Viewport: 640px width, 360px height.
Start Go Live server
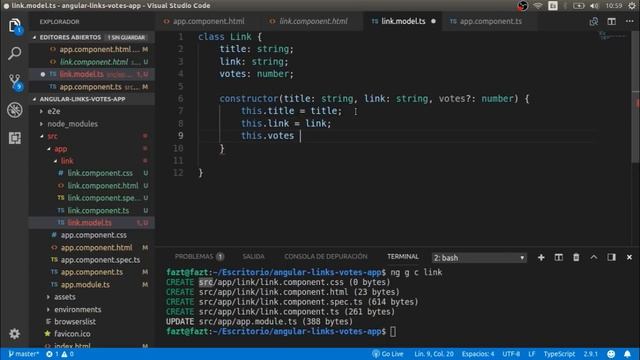click(x=388, y=354)
